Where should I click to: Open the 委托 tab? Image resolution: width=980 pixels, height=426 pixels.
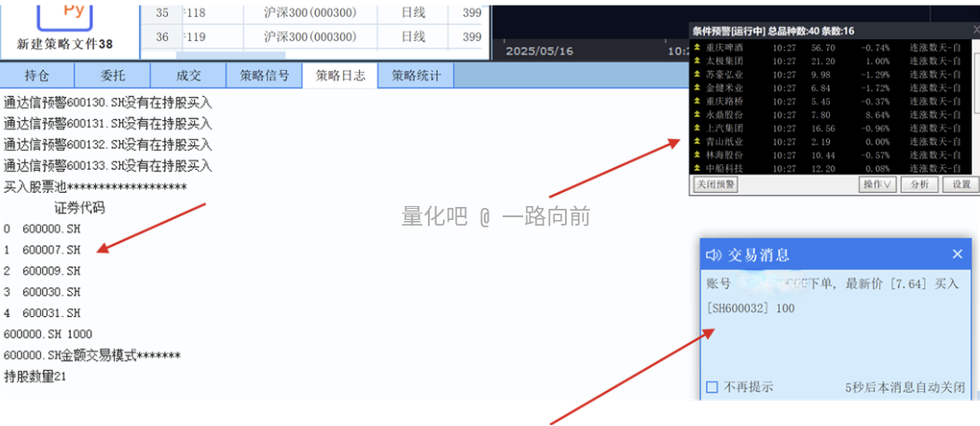113,76
